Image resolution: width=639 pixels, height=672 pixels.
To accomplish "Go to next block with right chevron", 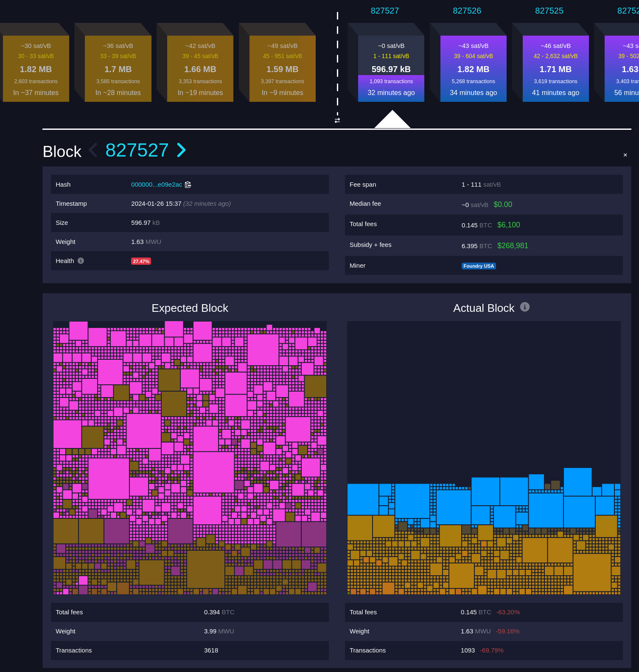I will [181, 150].
